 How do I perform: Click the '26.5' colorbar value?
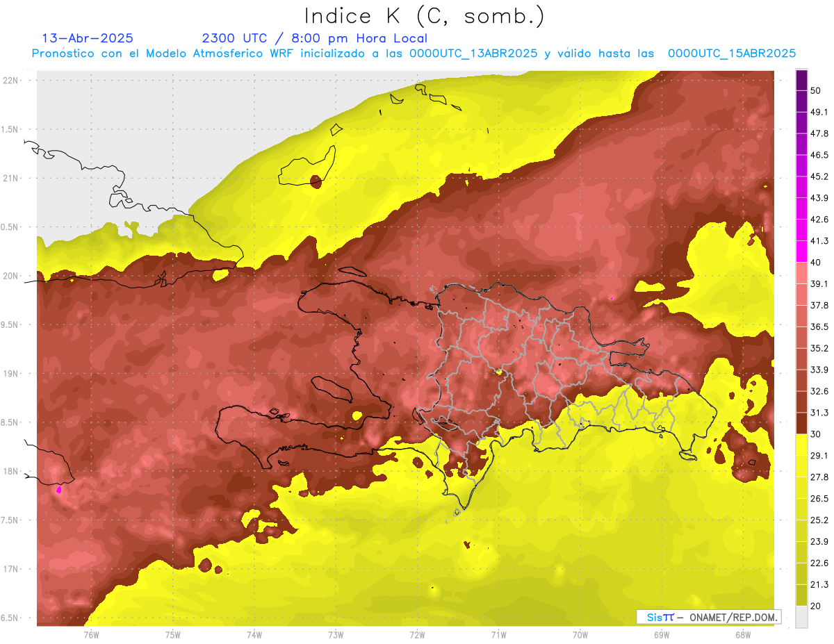coord(819,499)
